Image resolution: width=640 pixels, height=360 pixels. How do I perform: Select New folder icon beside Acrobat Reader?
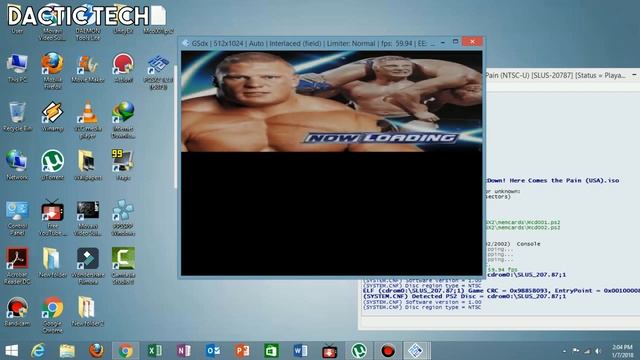click(52, 262)
